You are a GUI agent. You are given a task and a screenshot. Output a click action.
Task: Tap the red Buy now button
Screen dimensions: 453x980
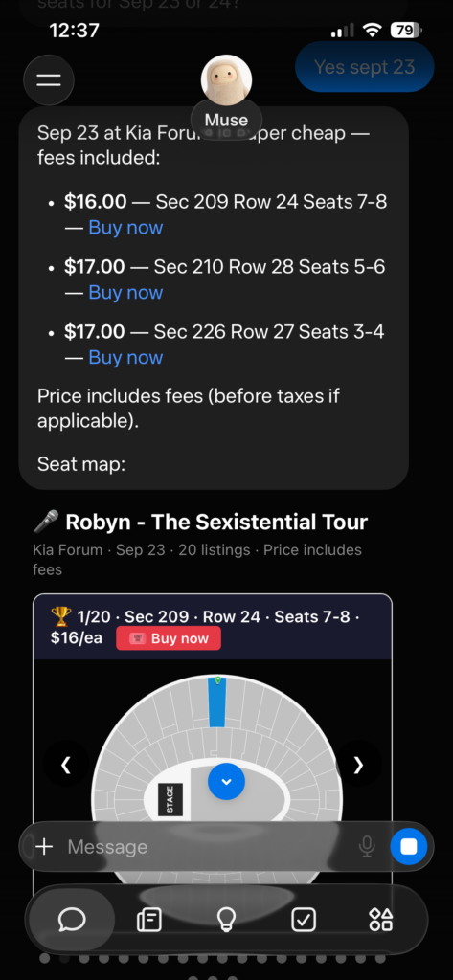(x=169, y=638)
